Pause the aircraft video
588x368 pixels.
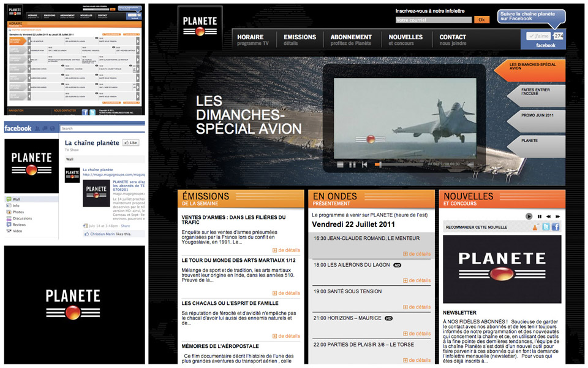[x=352, y=164]
